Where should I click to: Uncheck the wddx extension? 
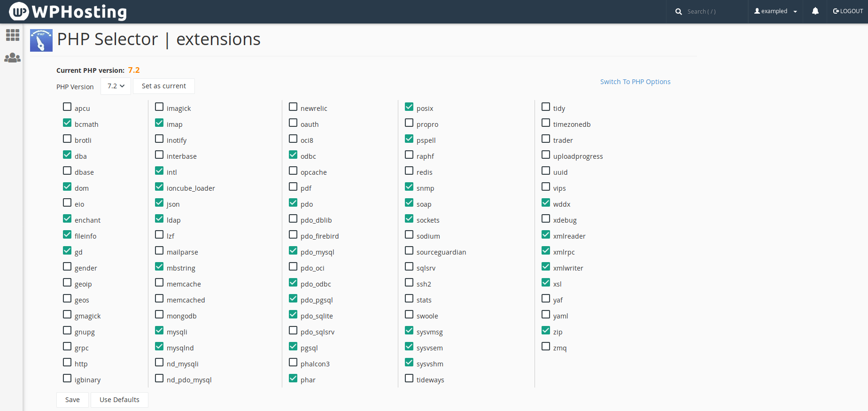pos(546,203)
